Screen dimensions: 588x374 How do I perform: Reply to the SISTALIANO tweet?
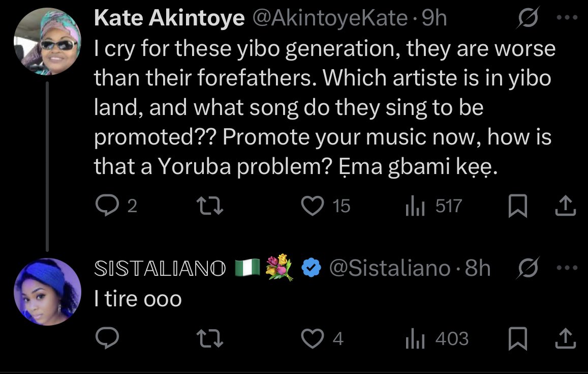pyautogui.click(x=107, y=337)
